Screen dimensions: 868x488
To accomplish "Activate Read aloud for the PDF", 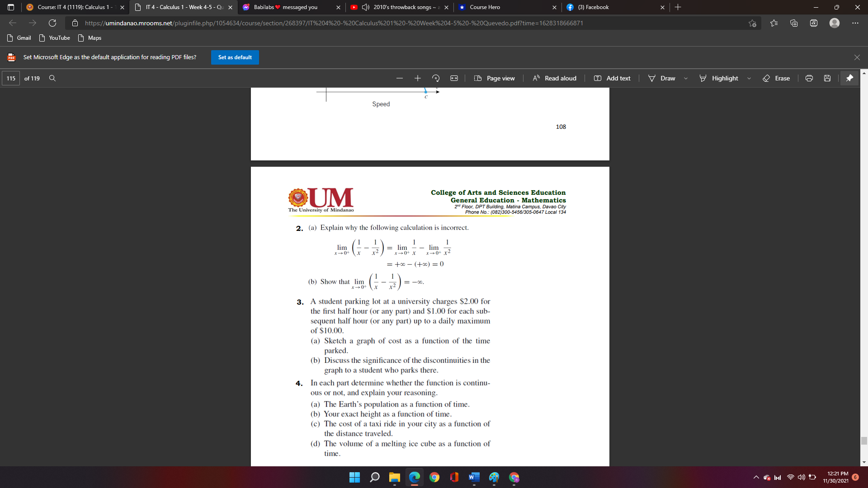I will pos(555,78).
